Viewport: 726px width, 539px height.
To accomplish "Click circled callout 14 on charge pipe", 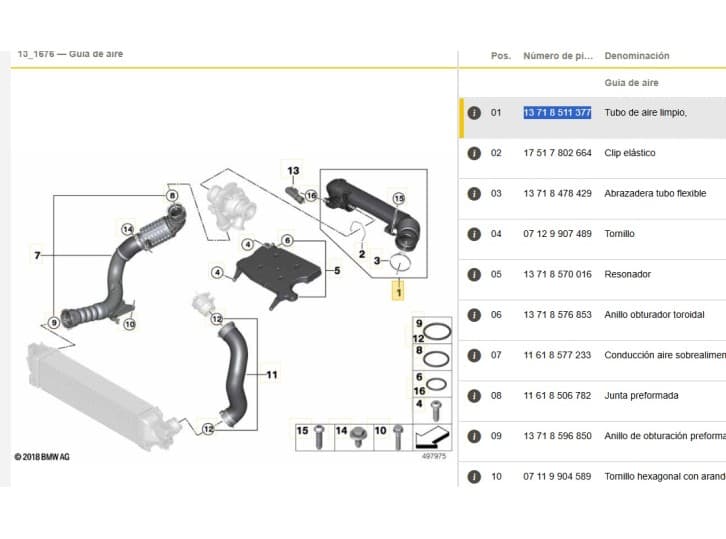I will (x=128, y=229).
